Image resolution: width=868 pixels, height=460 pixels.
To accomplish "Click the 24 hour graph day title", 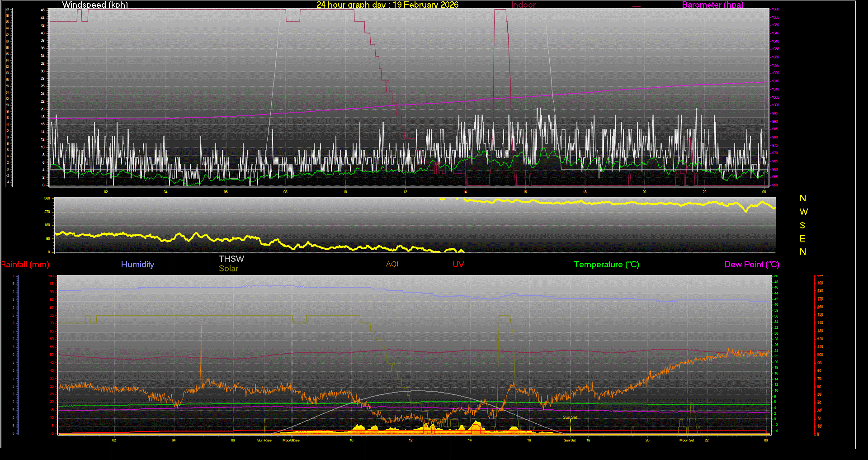I will [x=387, y=5].
